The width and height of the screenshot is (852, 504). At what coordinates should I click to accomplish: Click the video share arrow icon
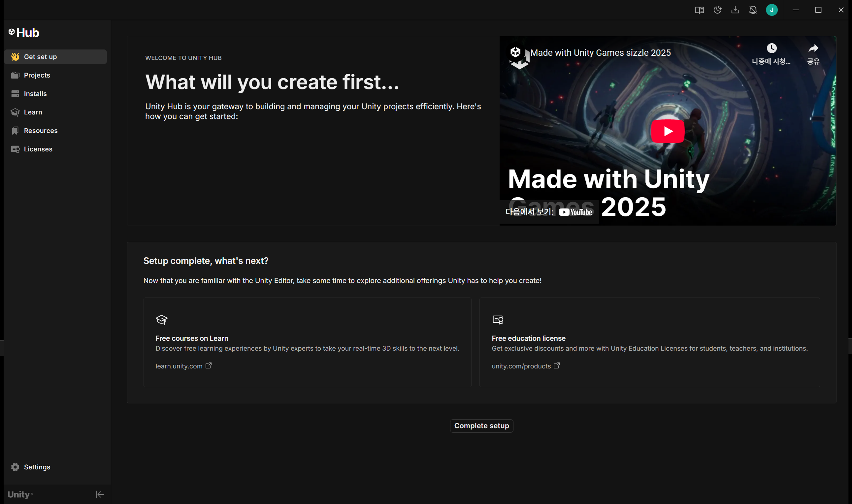point(813,48)
